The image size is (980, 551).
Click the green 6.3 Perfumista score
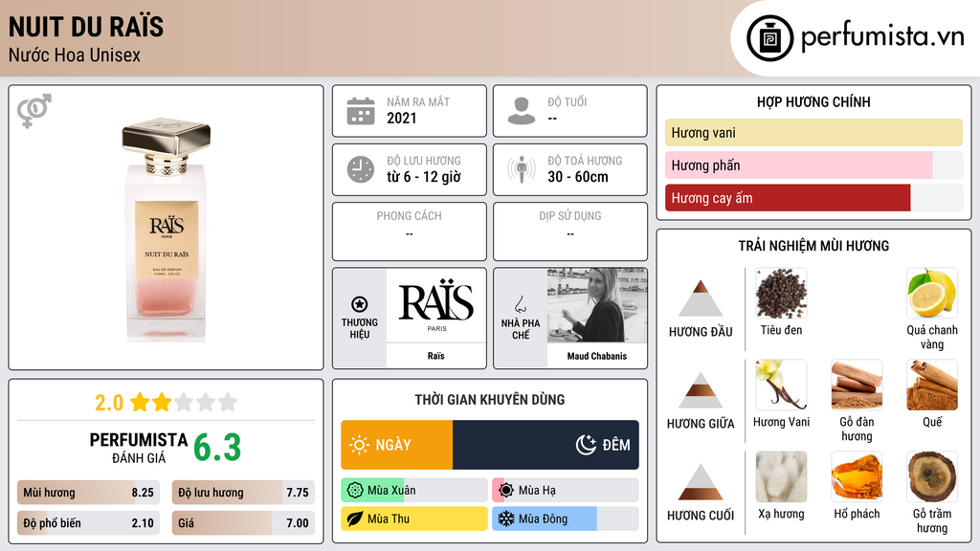pyautogui.click(x=217, y=448)
